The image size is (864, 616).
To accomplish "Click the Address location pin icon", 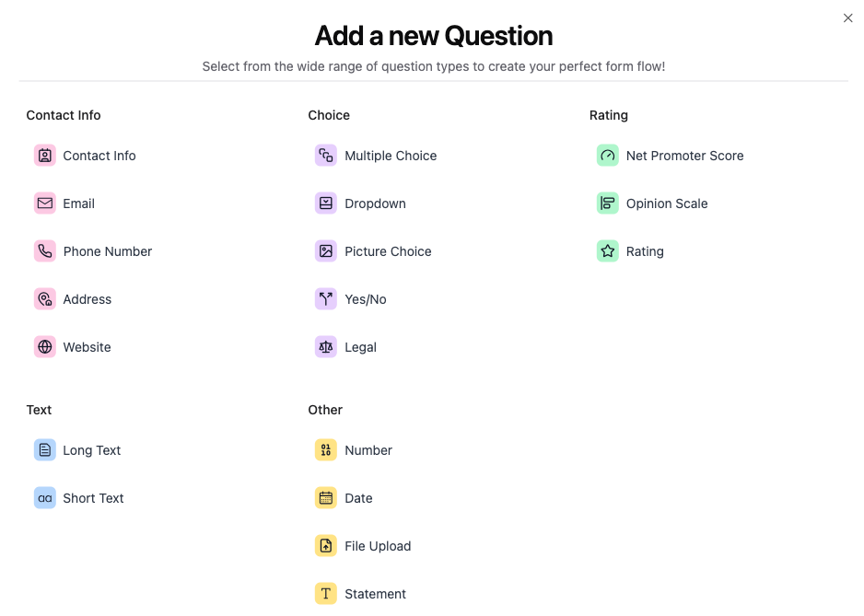I will coord(44,299).
